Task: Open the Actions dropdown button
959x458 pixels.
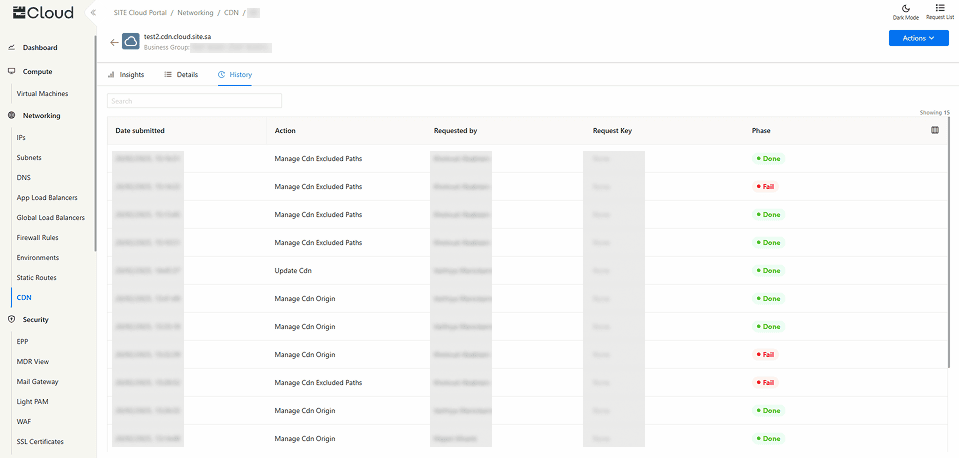Action: [x=918, y=38]
